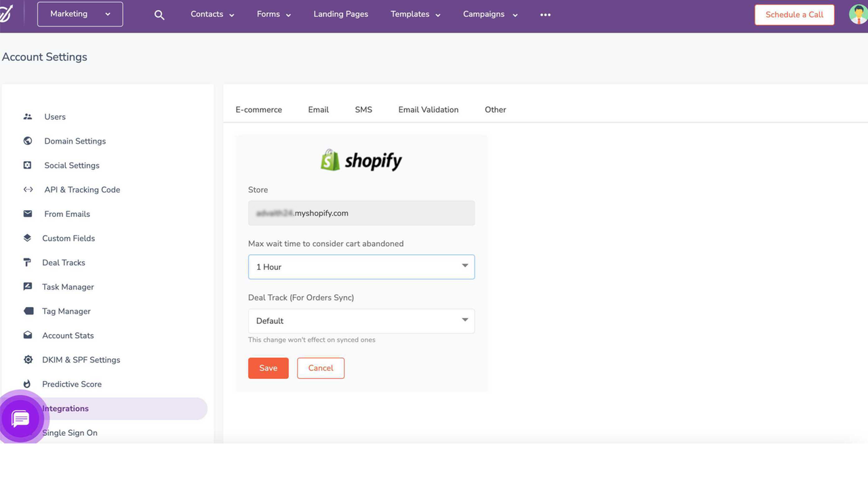Switch to the SMS tab
Viewport: 868px width, 488px height.
pyautogui.click(x=363, y=110)
